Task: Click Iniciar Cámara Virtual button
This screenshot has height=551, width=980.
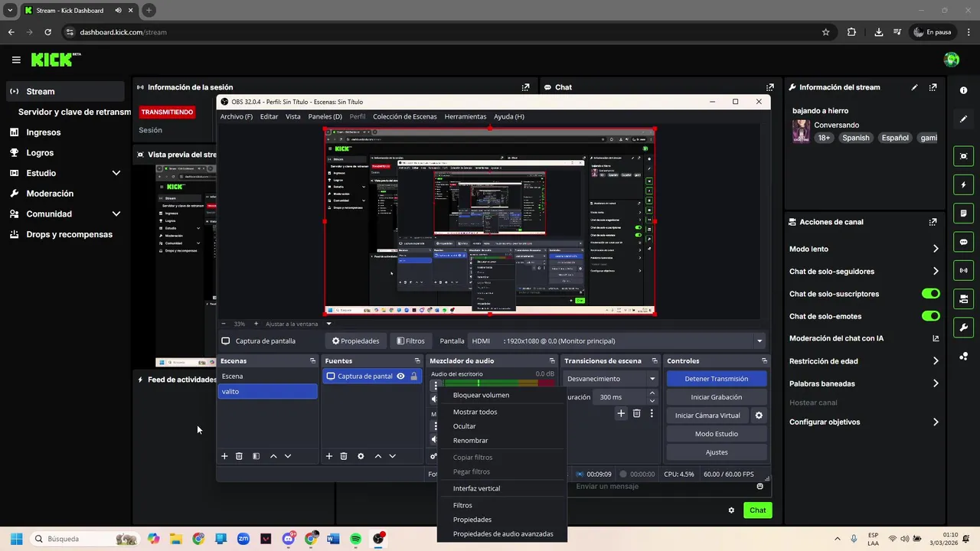Action: (707, 416)
